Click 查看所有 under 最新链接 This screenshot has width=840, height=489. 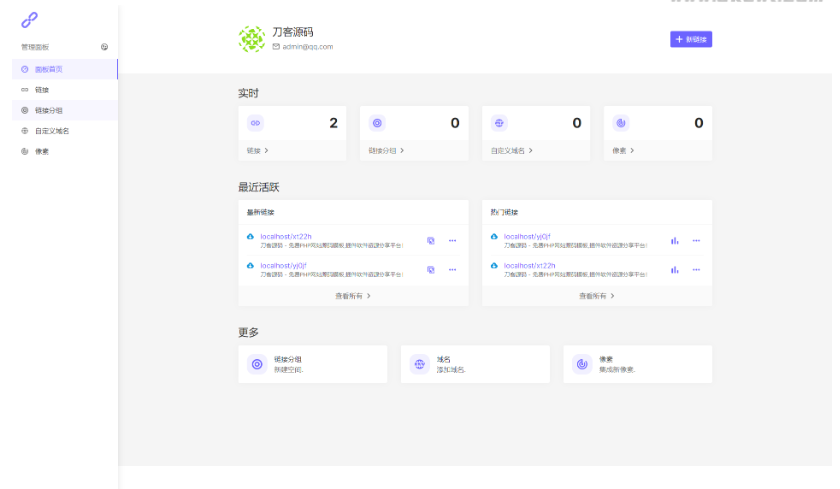[x=353, y=296]
